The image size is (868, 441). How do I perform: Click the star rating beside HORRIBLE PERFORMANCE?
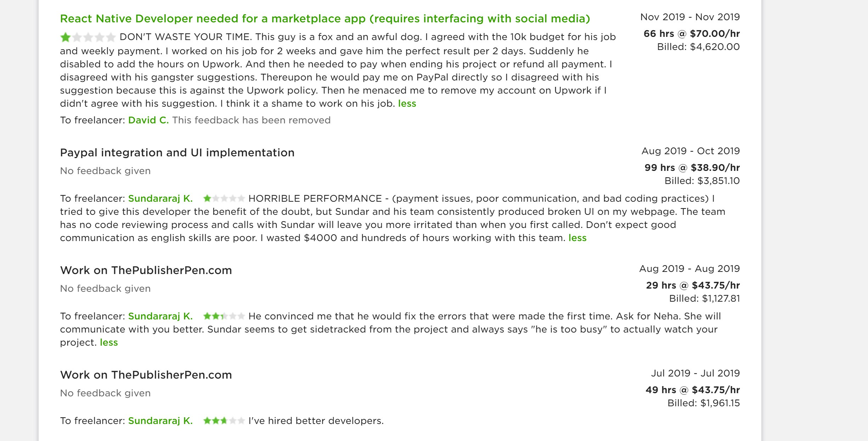point(224,199)
